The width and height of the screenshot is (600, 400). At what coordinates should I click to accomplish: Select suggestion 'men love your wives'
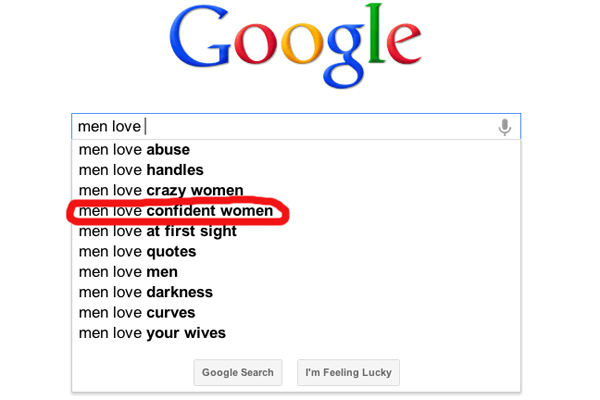coord(296,333)
